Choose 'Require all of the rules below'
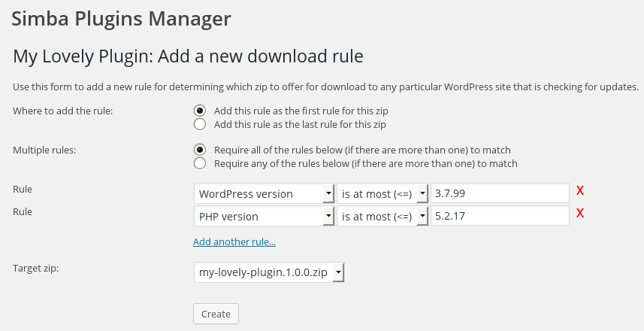 point(200,150)
